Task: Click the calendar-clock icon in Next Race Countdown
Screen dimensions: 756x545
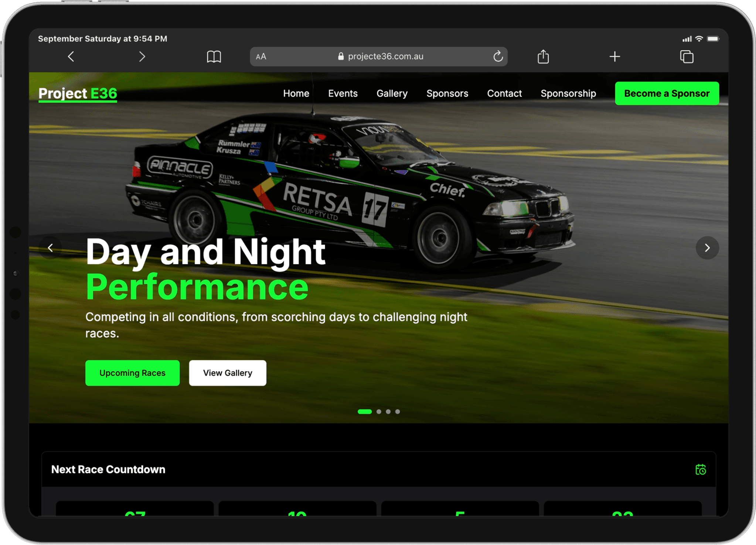Action: [700, 469]
